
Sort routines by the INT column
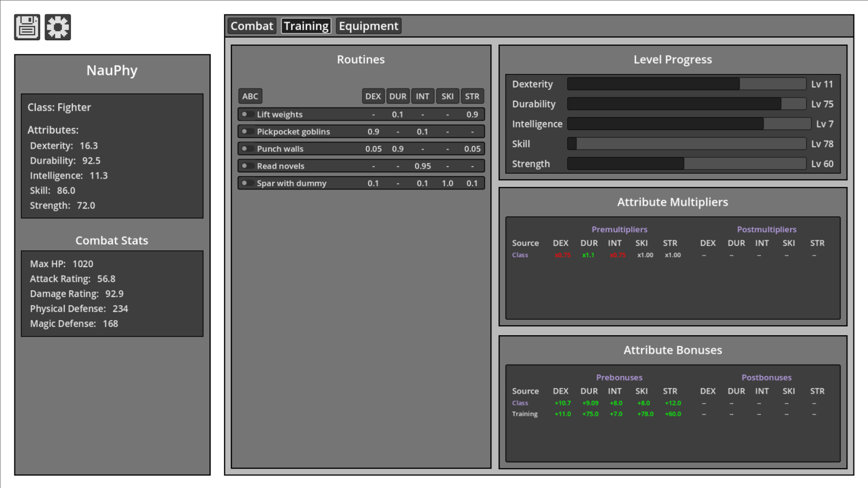(x=422, y=96)
